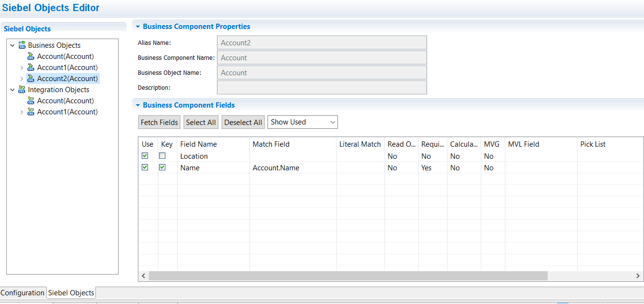The image size is (644, 304).
Task: Collapse the Business Objects tree node
Action: [13, 45]
